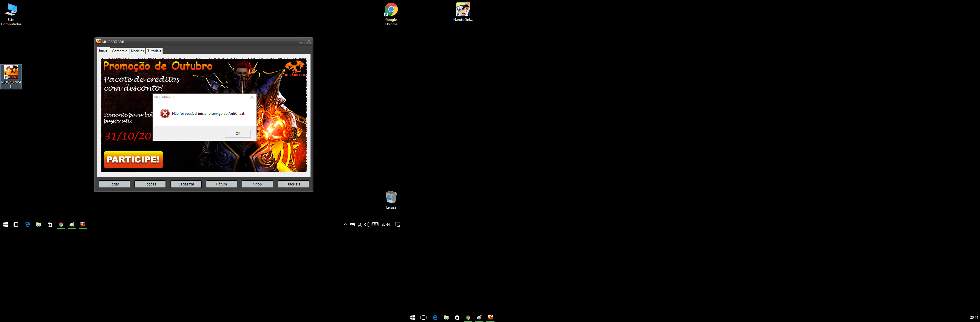This screenshot has width=980, height=322.
Task: Open the Opções button
Action: click(150, 184)
